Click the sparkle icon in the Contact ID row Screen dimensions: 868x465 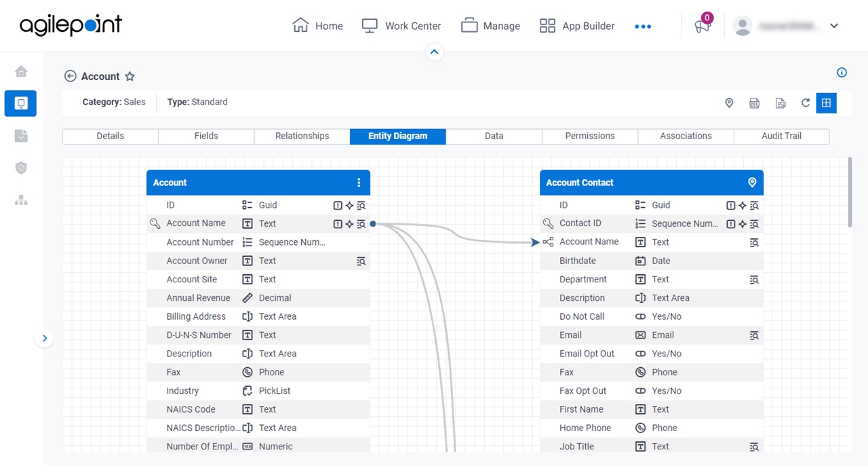coord(742,224)
